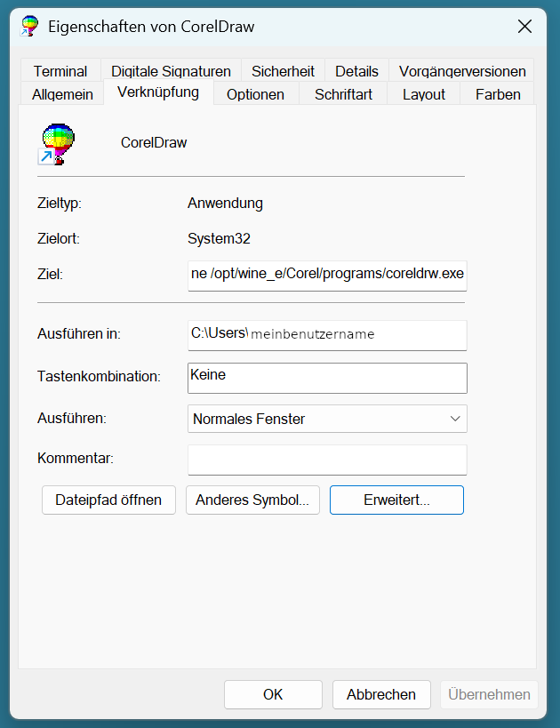Click in the Ziel path field
560x728 pixels.
[327, 275]
